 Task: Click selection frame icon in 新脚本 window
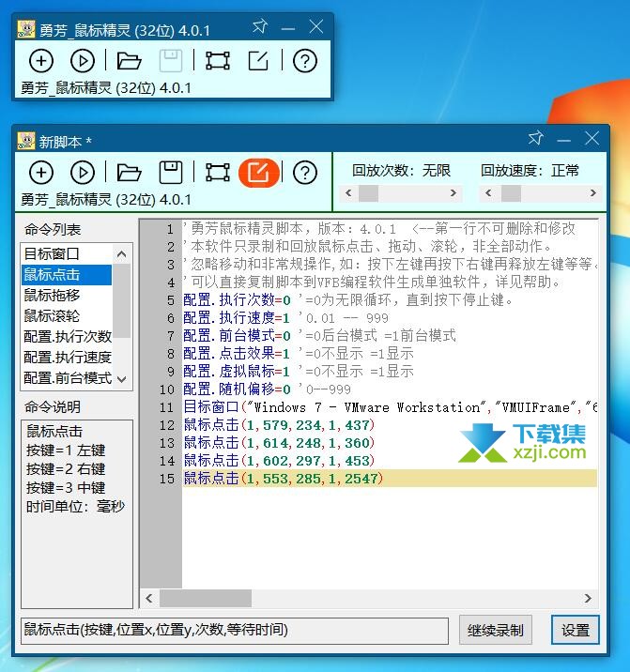[x=218, y=173]
